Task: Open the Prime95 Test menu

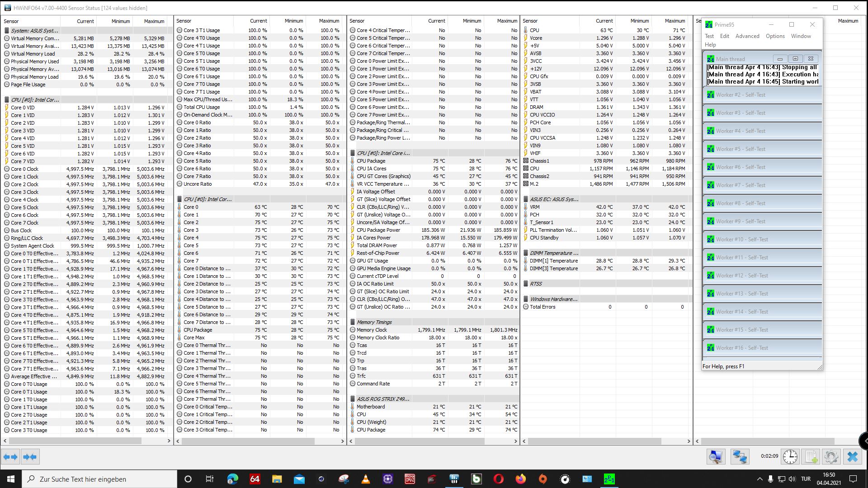Action: tap(709, 36)
